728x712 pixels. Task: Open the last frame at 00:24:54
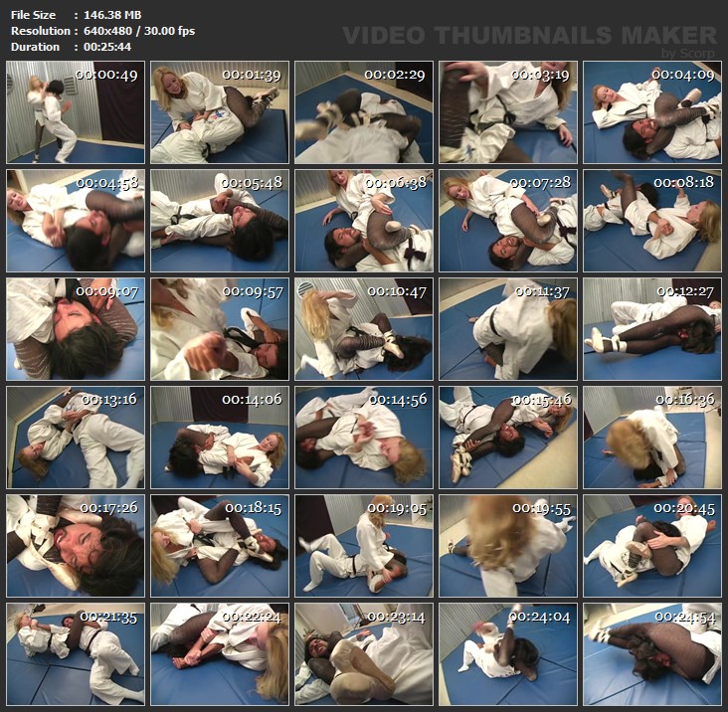[x=652, y=653]
